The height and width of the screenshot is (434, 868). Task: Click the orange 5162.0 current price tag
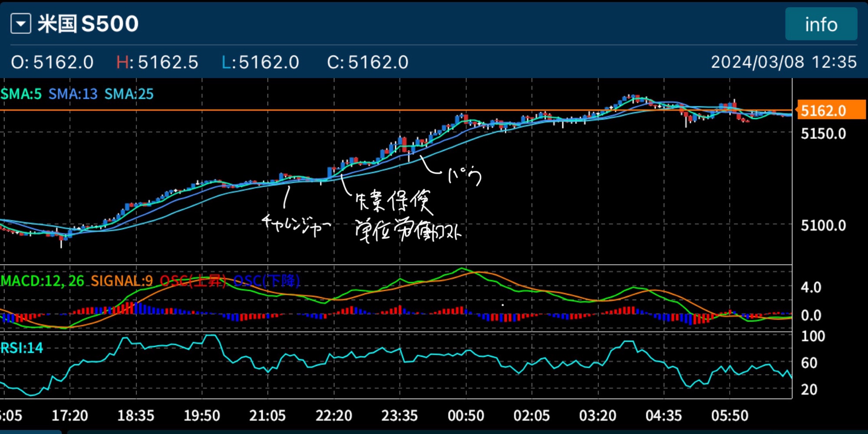(x=831, y=110)
